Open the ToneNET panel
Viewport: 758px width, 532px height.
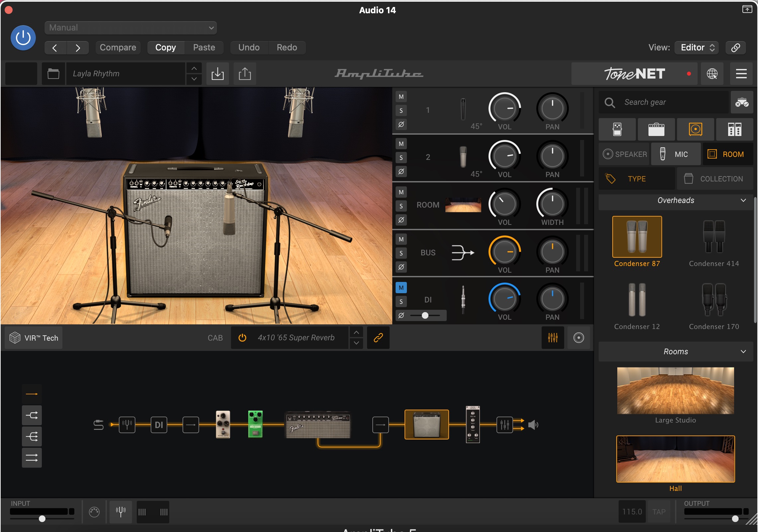pyautogui.click(x=634, y=74)
